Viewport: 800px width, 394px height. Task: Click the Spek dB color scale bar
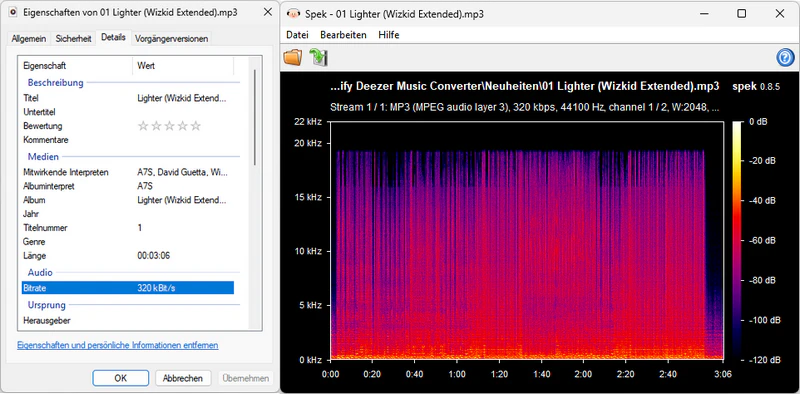pyautogui.click(x=737, y=240)
